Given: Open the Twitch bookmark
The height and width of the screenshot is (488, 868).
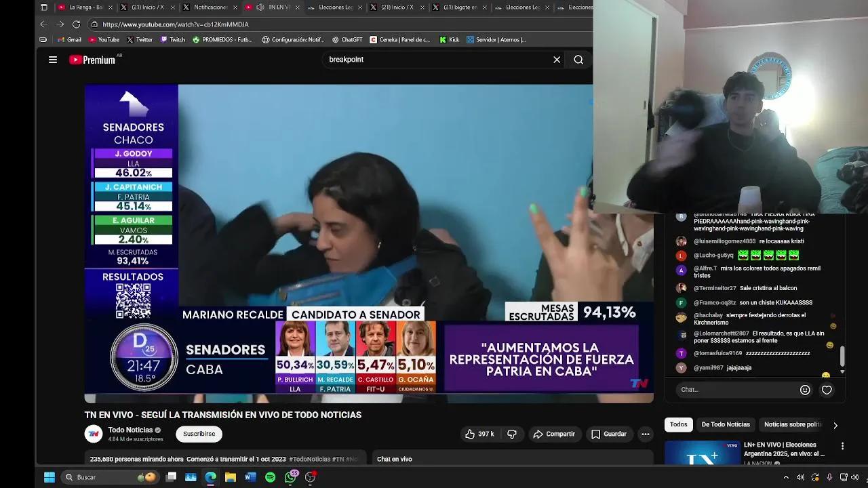Looking at the screenshot, I should (173, 40).
